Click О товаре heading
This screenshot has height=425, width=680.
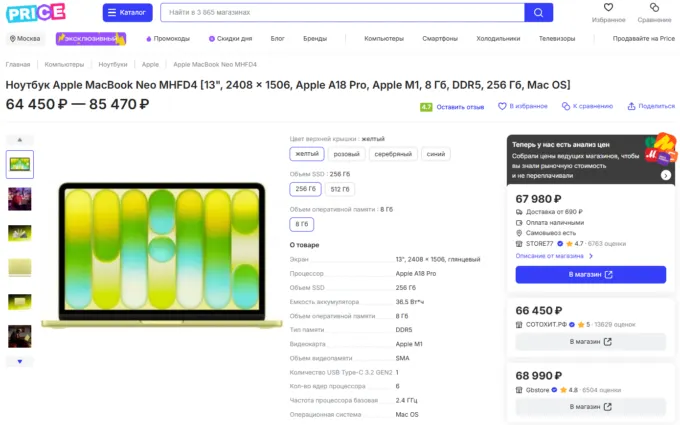coord(304,245)
